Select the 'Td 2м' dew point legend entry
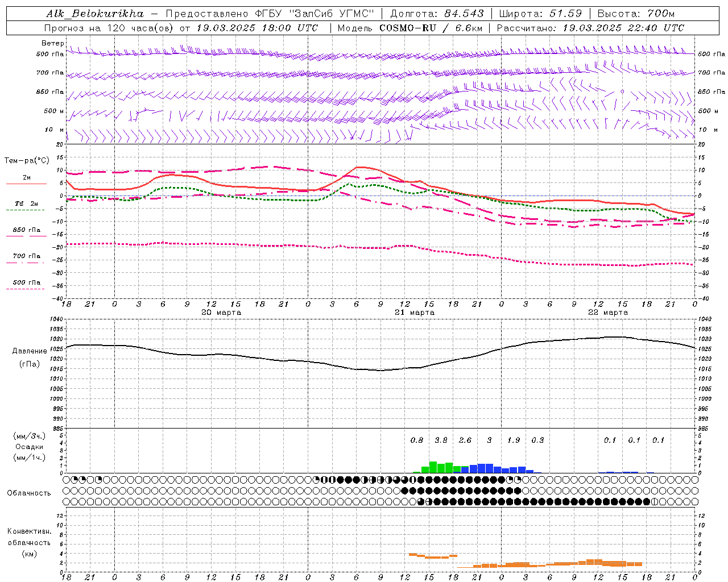 (x=27, y=203)
